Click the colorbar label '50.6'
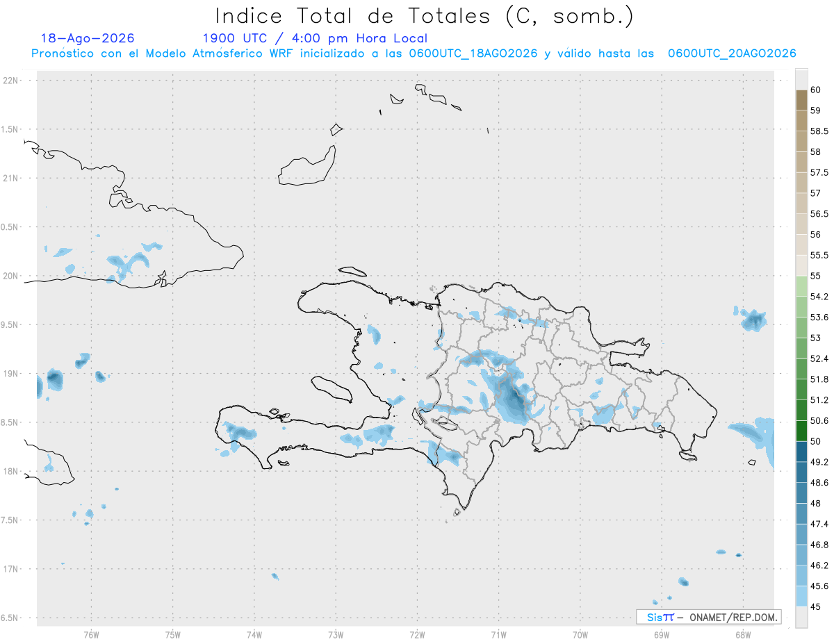 click(819, 421)
